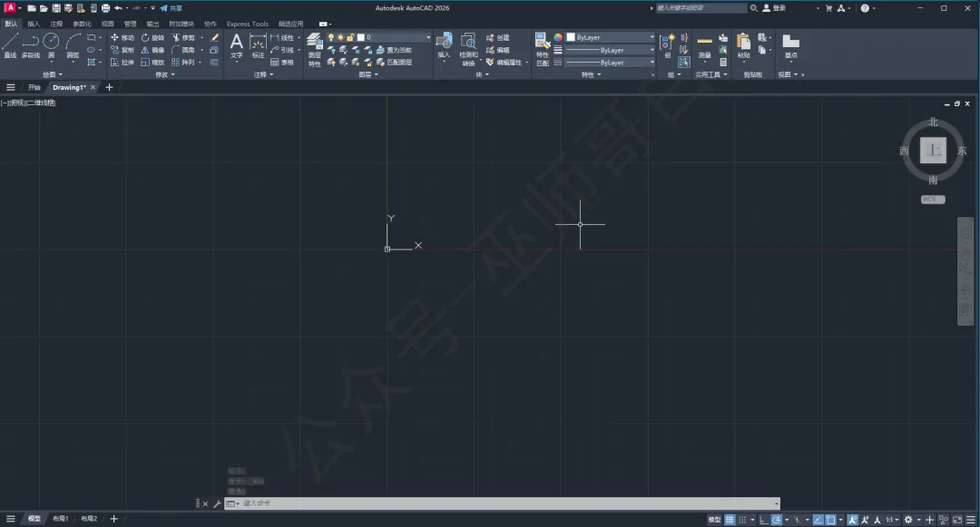This screenshot has width=980, height=527.
Task: Click the 表格 (Table) tool
Action: (x=282, y=63)
